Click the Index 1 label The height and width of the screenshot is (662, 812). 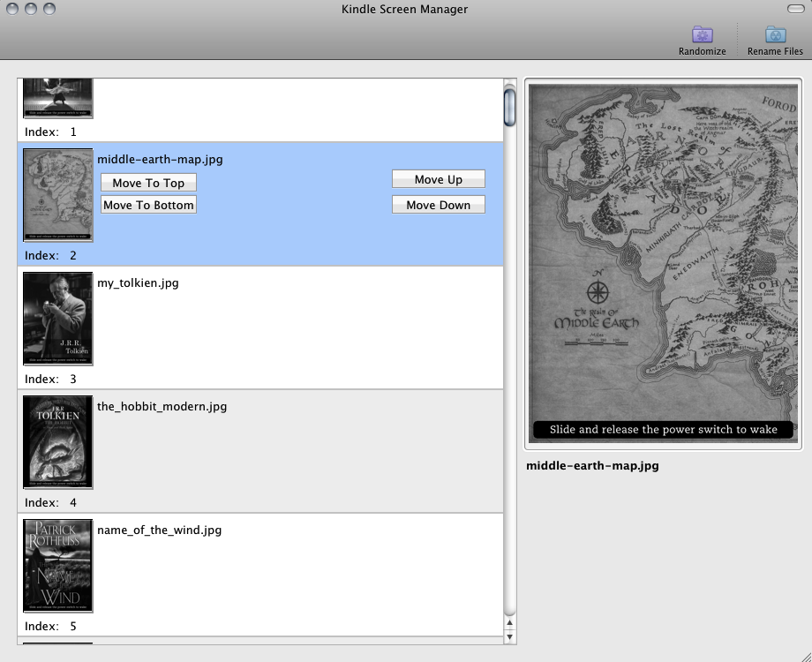tap(50, 132)
